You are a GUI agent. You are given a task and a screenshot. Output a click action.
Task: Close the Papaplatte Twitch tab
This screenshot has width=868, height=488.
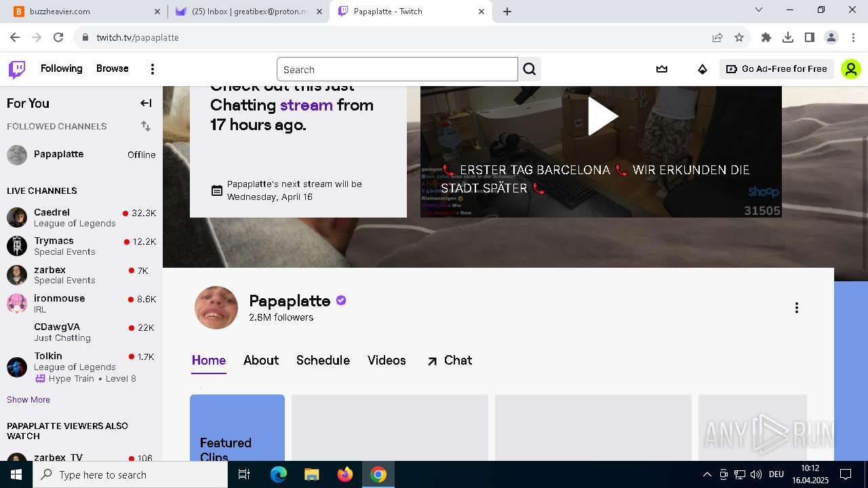(x=482, y=12)
